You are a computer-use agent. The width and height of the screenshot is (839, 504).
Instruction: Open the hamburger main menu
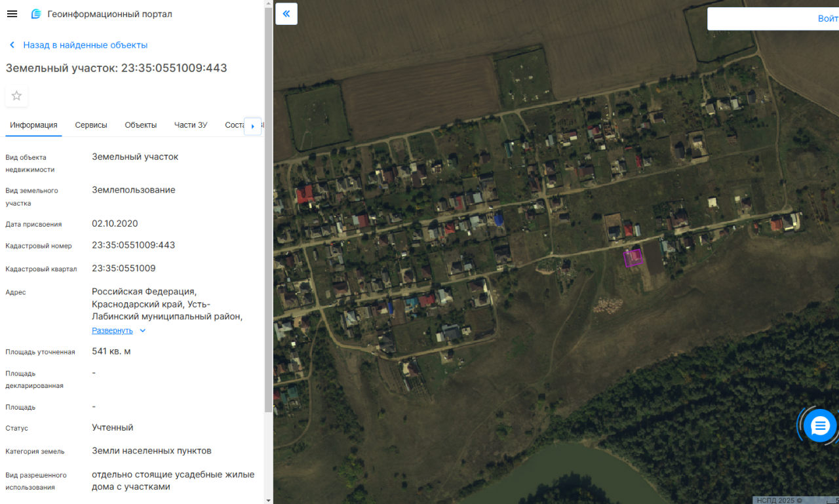pos(12,14)
